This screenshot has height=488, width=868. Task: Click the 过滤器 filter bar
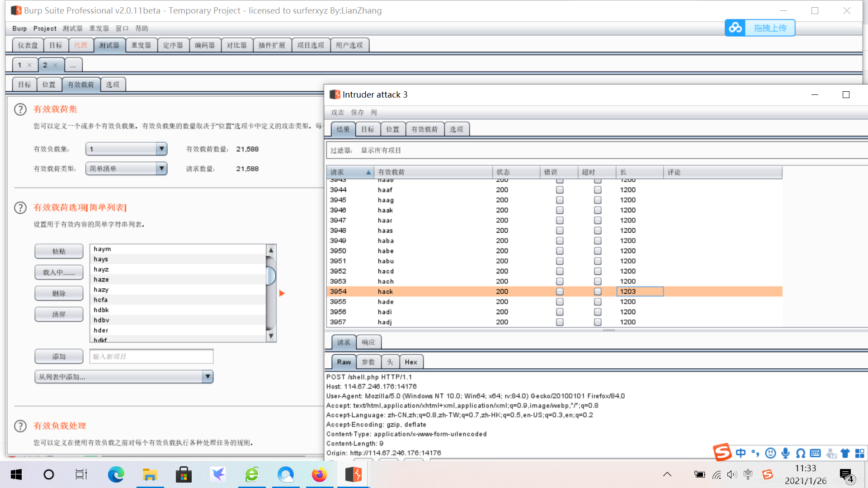pyautogui.click(x=597, y=150)
